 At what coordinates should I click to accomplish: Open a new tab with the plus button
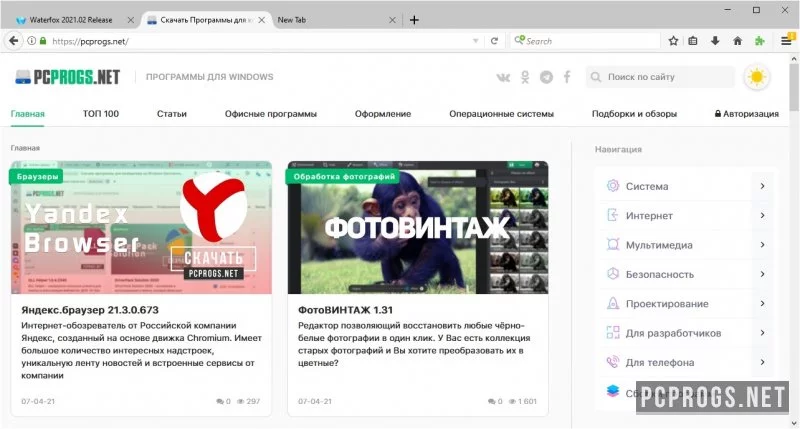414,20
